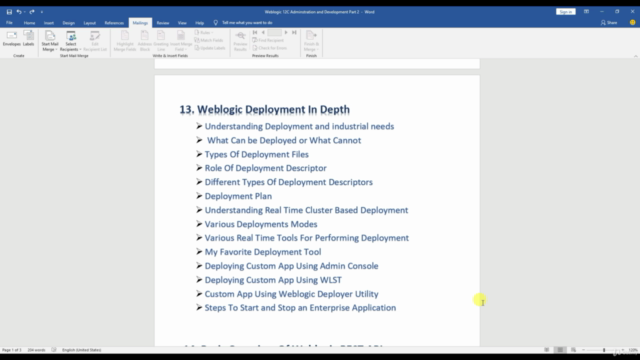The image size is (640, 360).
Task: Click the "Deployment Plan" bullet text
Action: click(x=238, y=196)
